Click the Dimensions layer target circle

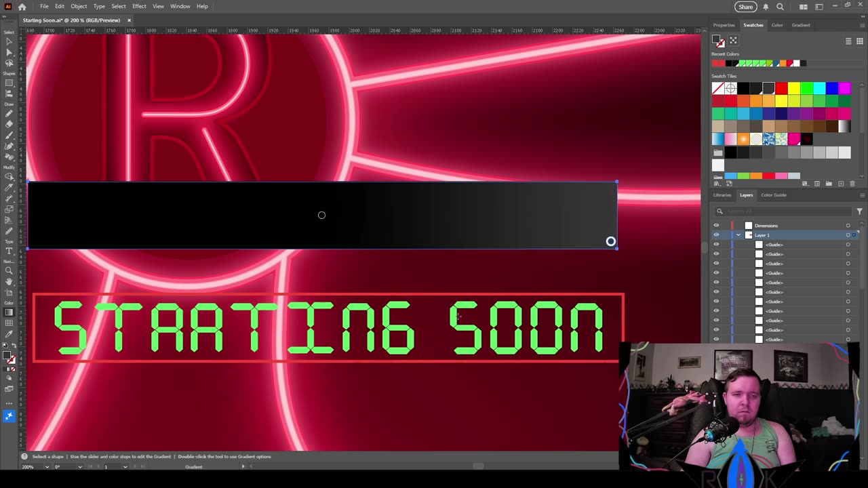click(848, 226)
